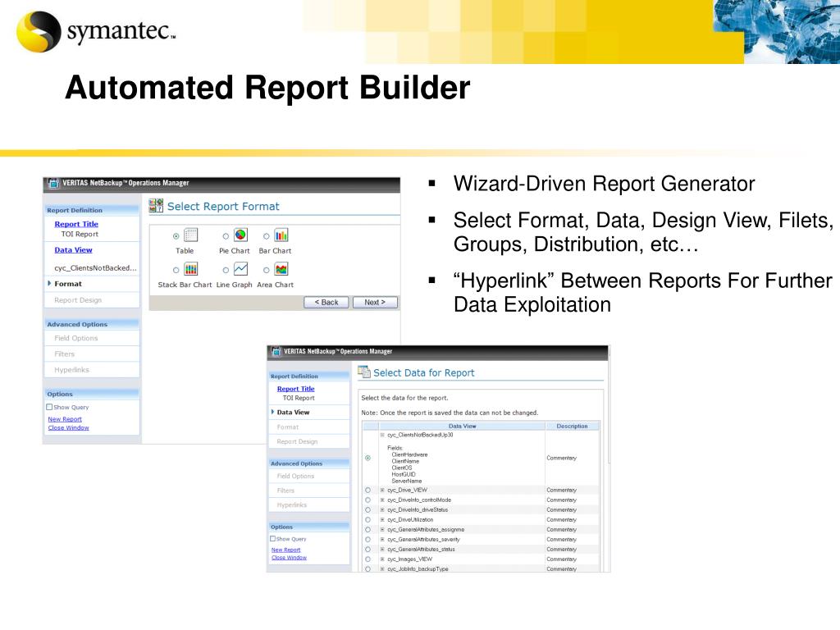Click TOI Report text in Report Format window

tap(80, 234)
